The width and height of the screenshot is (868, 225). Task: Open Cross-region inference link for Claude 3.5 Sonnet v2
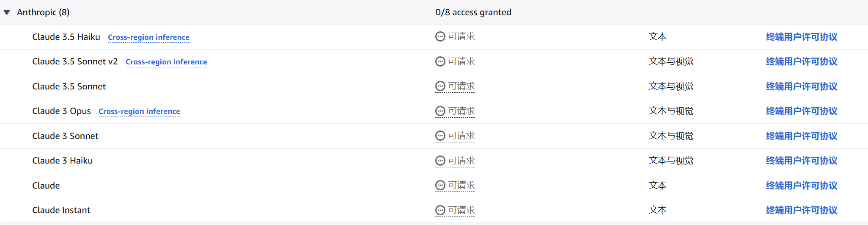pos(166,62)
